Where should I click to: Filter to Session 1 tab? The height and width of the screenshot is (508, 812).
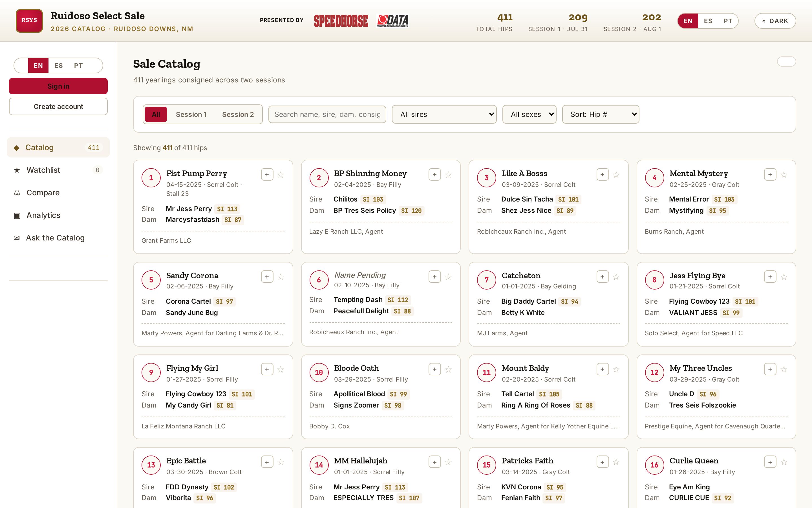191,114
